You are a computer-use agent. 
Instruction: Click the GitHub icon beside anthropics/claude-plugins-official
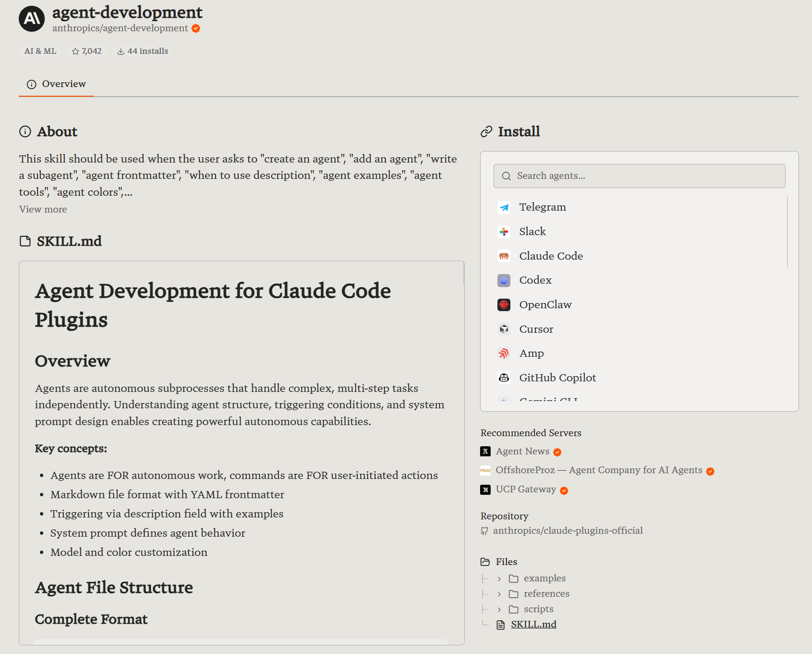point(484,531)
